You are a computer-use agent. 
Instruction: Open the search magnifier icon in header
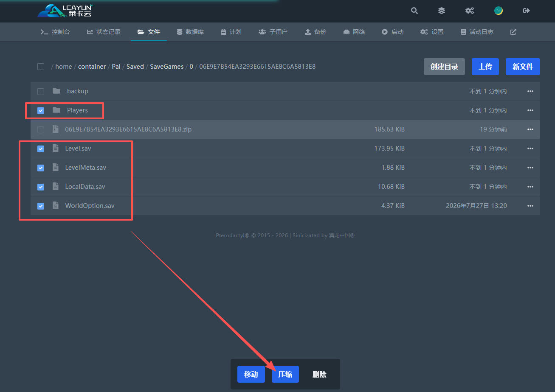[x=414, y=11]
